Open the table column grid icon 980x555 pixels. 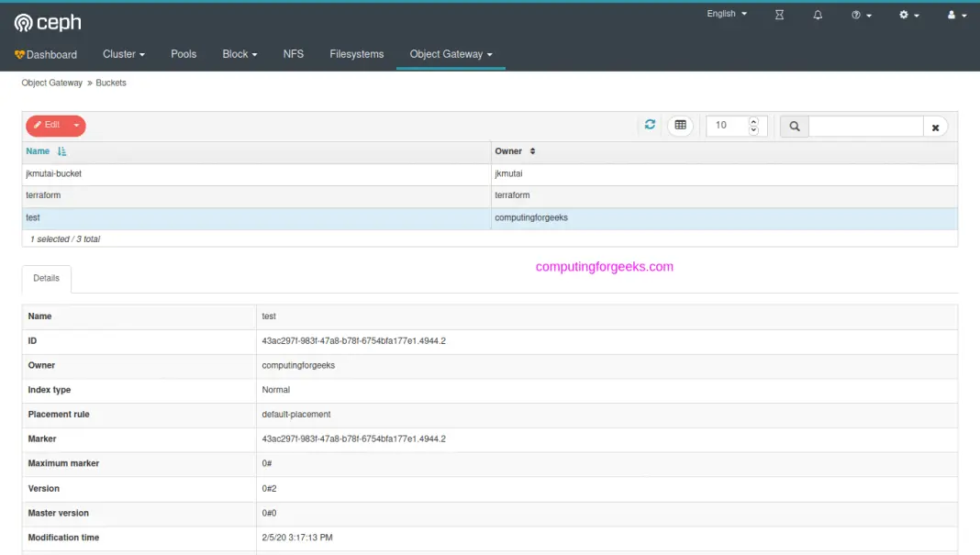coord(680,126)
